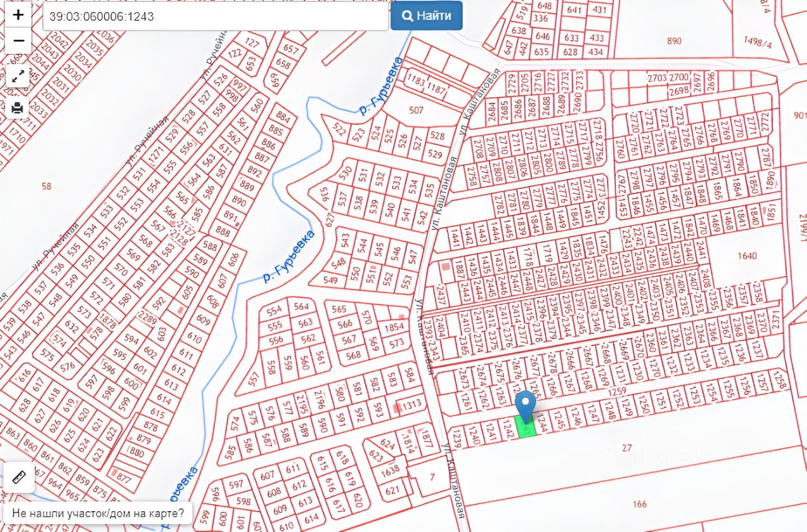Toggle fullscreen map view
The image size is (807, 532).
click(x=18, y=77)
